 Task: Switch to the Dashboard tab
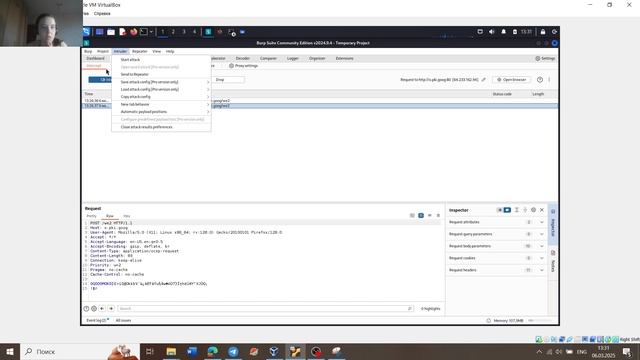pos(96,58)
